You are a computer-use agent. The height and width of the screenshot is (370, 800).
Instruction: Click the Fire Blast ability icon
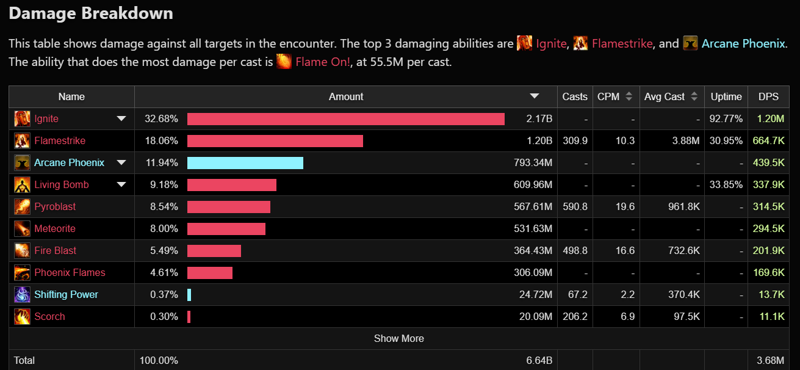coord(22,251)
